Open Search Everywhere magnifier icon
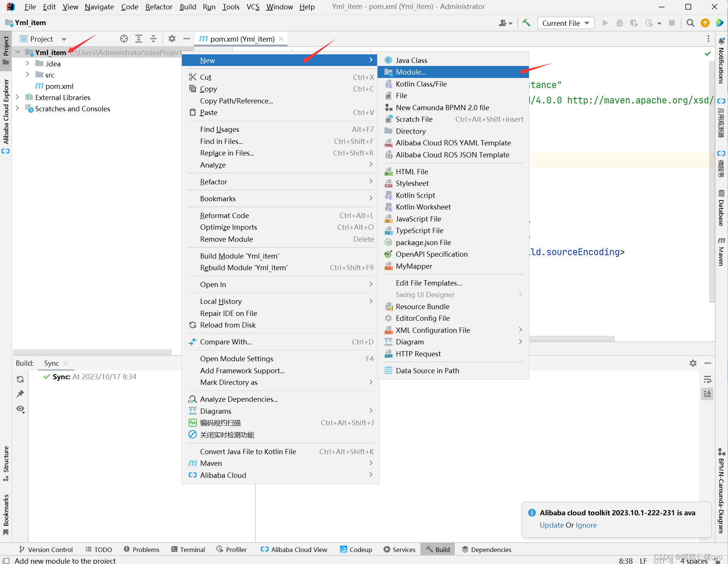Image resolution: width=728 pixels, height=564 pixels. click(x=690, y=23)
